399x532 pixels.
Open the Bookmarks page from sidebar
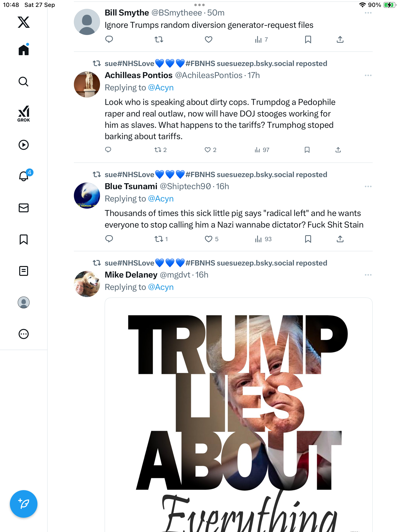tap(24, 239)
